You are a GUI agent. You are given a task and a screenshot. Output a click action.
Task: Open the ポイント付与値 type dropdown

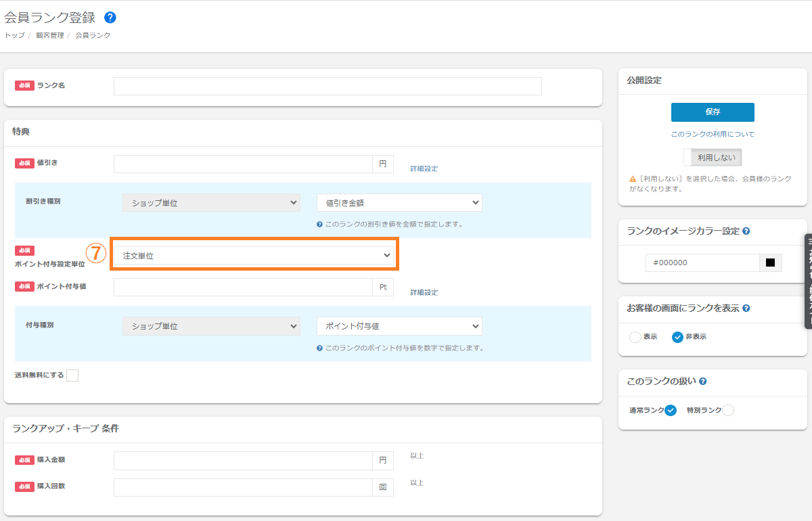click(x=399, y=326)
